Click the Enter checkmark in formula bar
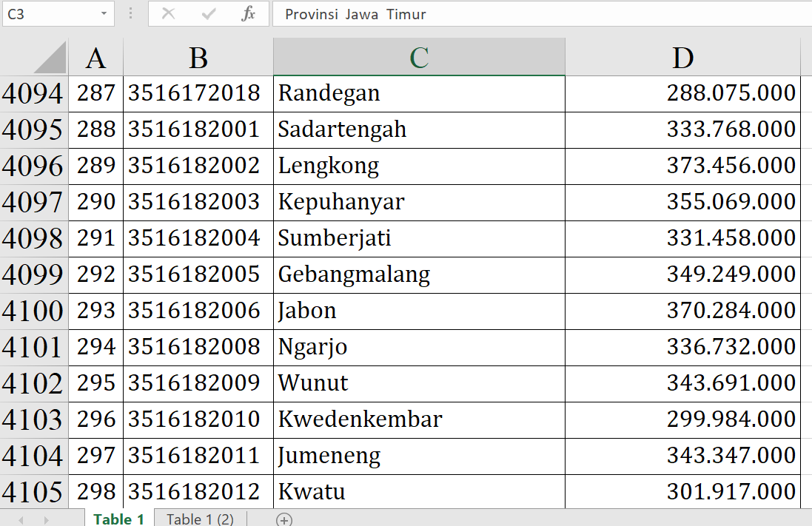This screenshot has height=526, width=812. [x=209, y=14]
